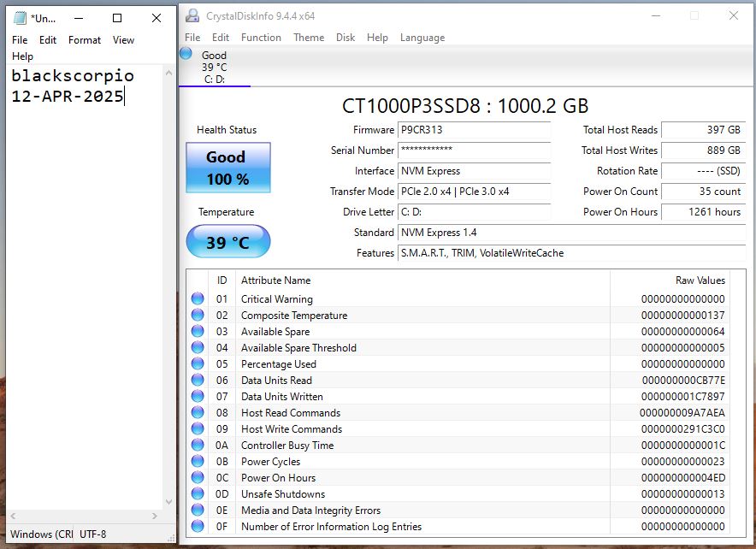Click Notepad vertical scrollbar down arrow
756x549 pixels.
[x=168, y=502]
